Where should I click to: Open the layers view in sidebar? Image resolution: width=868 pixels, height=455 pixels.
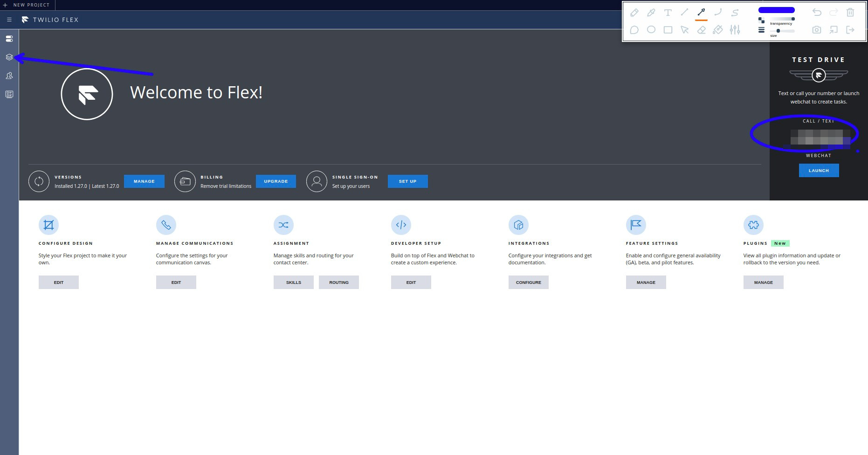tap(9, 57)
